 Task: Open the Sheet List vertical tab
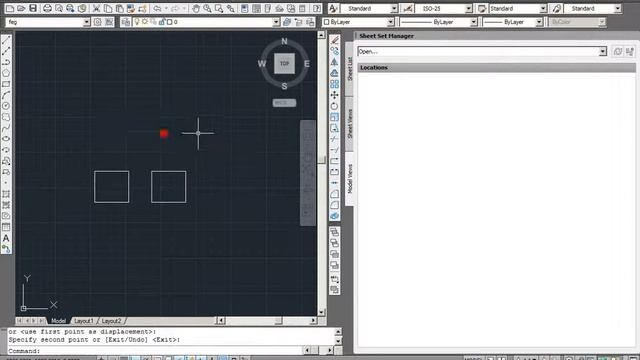[x=349, y=69]
